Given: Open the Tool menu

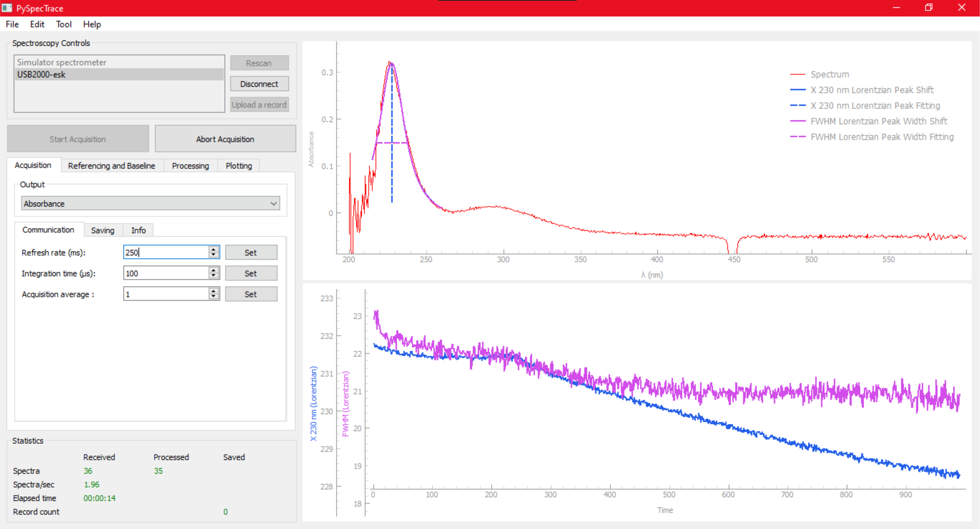Looking at the screenshot, I should coord(64,24).
